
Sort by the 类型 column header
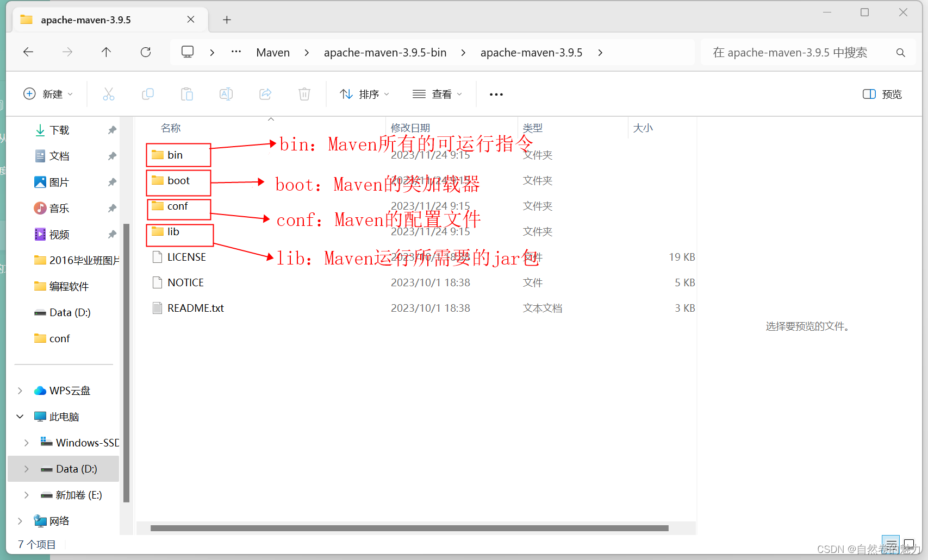pyautogui.click(x=533, y=128)
